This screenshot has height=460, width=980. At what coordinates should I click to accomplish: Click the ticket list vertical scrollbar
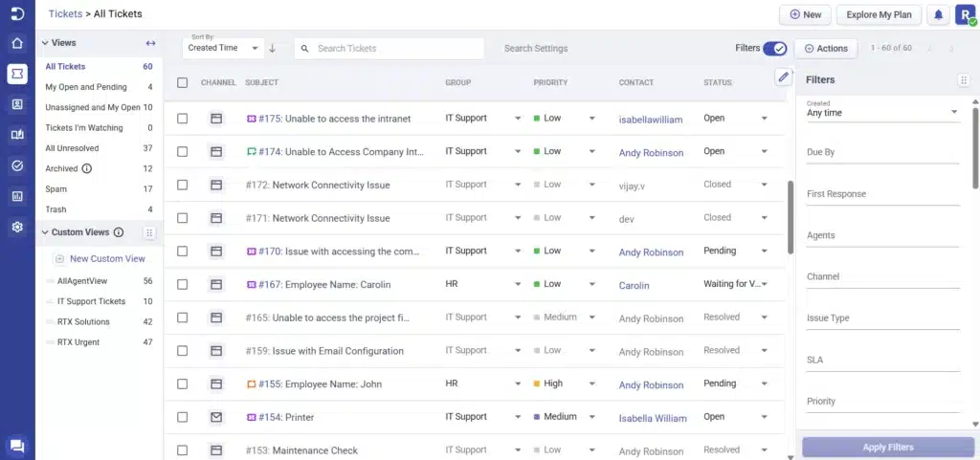point(790,217)
